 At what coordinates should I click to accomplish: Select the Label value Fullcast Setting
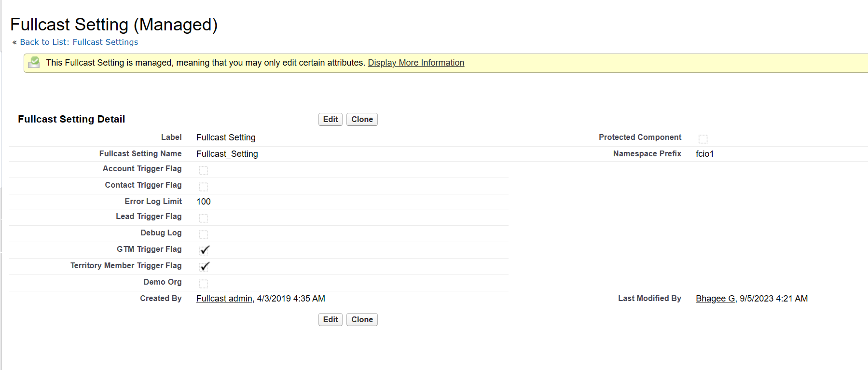click(x=226, y=137)
